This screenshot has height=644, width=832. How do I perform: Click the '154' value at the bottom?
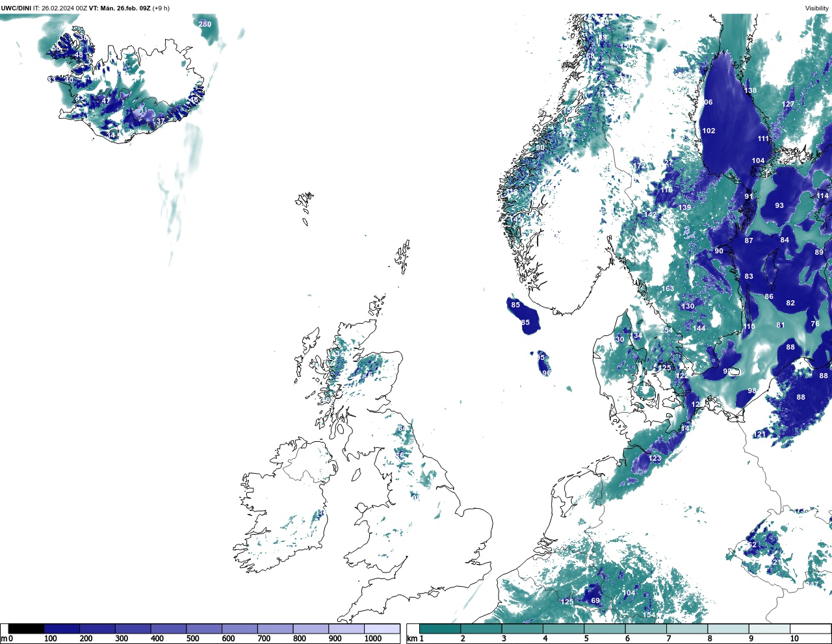click(x=649, y=615)
